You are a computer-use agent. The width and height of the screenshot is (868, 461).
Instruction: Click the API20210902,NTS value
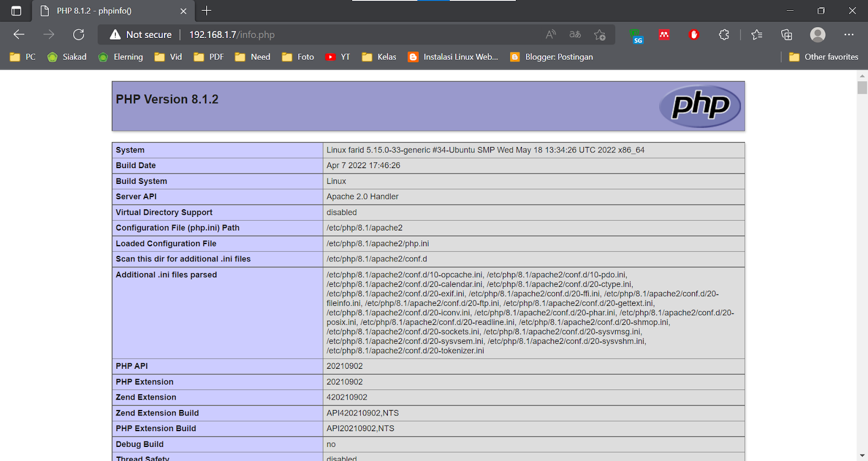click(360, 428)
